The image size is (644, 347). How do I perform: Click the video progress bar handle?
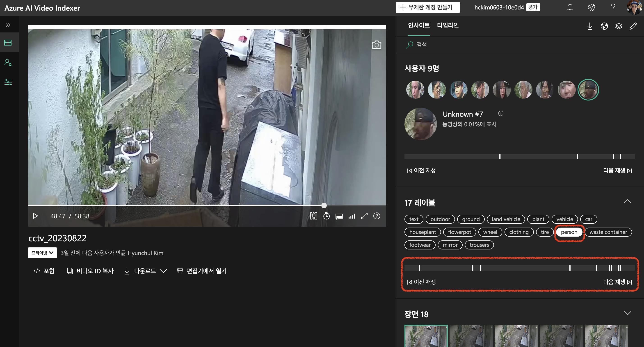324,205
